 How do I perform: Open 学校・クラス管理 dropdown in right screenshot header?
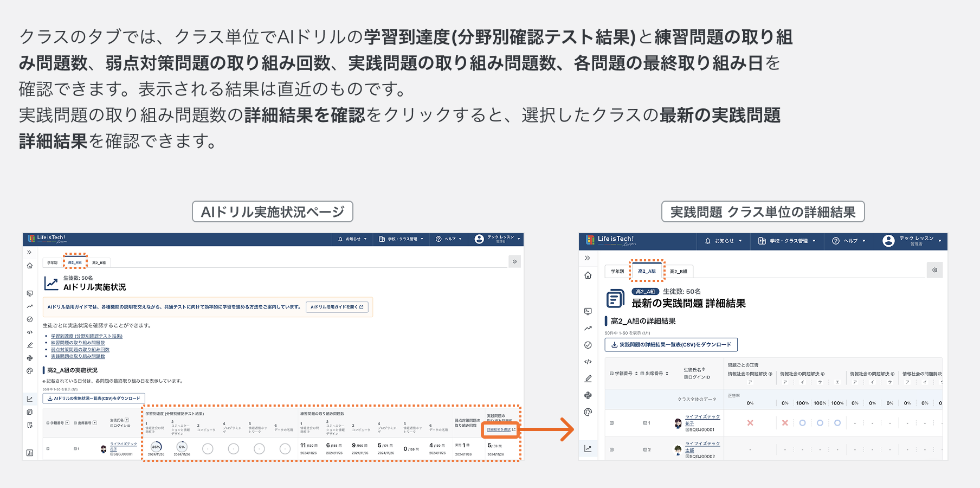click(x=787, y=241)
